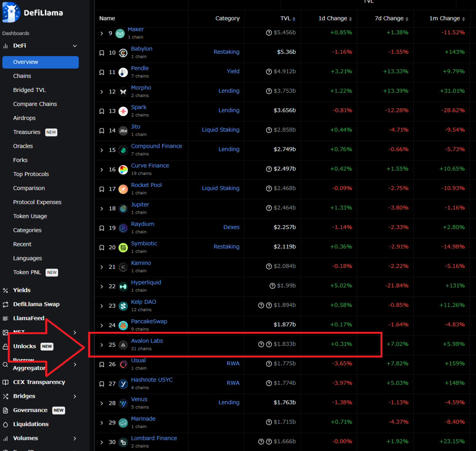
Task: Click the Compound Finance logo
Action: (x=123, y=150)
